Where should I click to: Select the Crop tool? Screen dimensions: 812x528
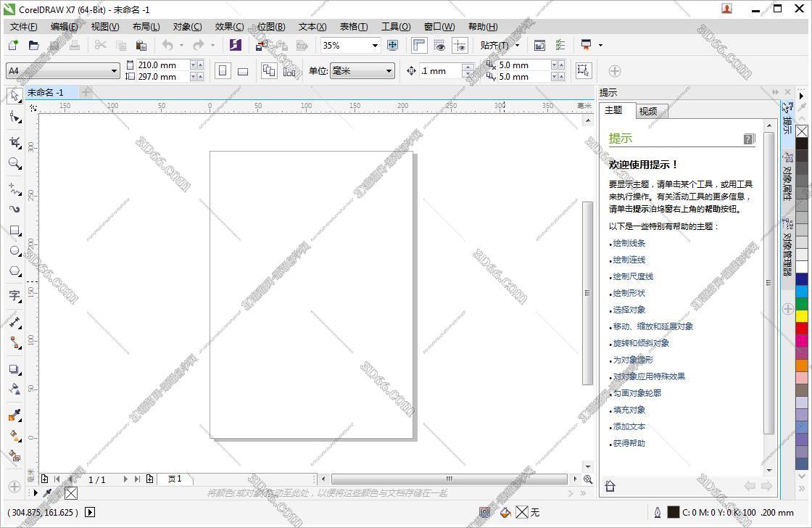pos(14,142)
